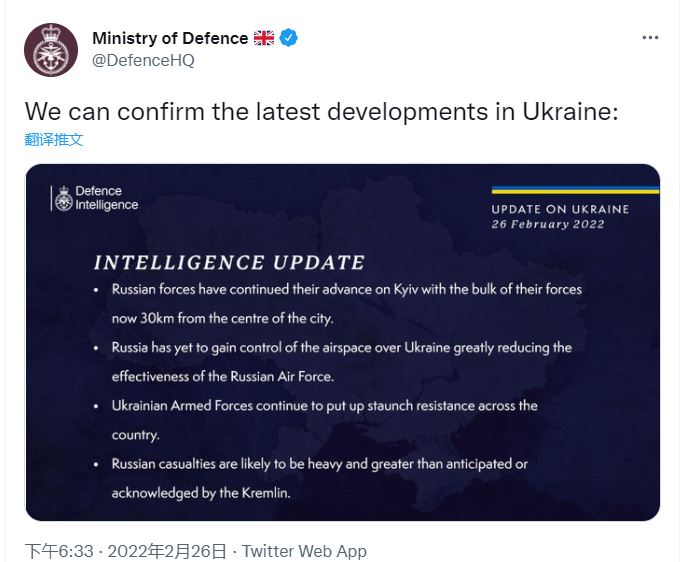
Task: Click the blue verified badge
Action: tap(289, 38)
